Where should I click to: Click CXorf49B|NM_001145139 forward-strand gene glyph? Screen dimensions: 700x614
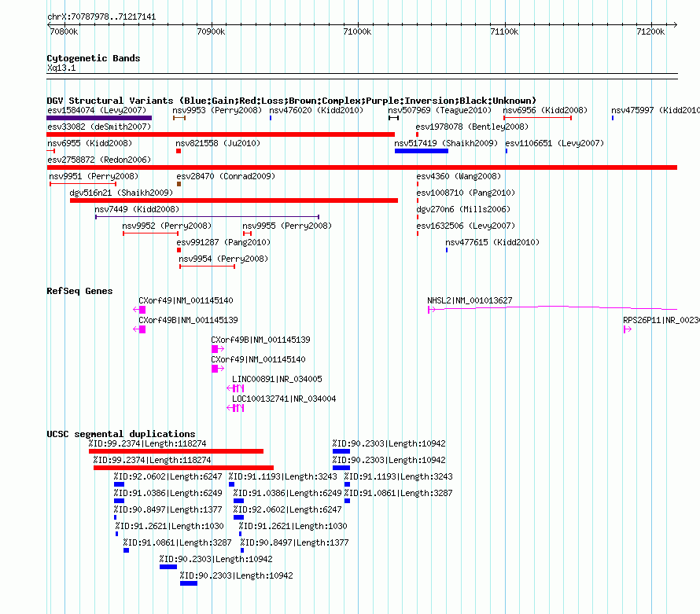click(217, 349)
